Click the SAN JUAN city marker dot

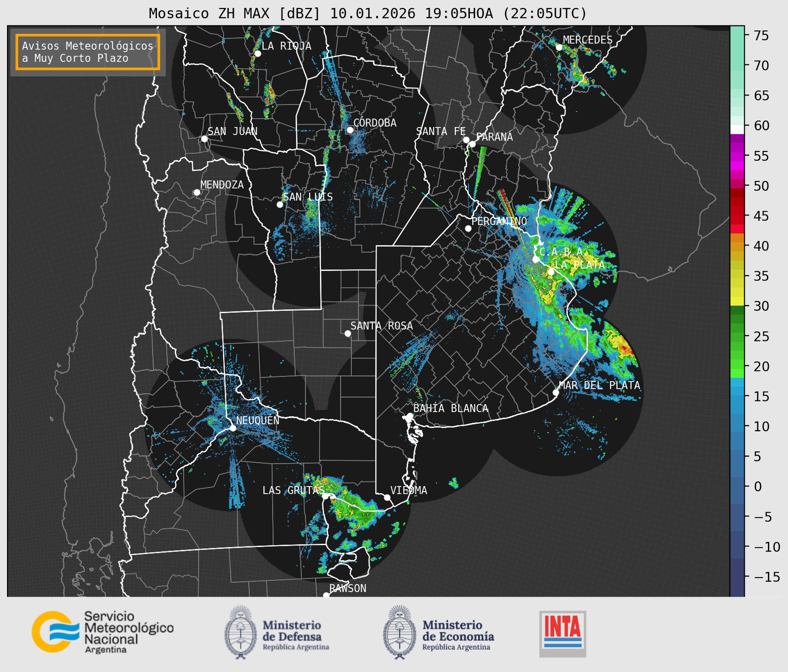point(204,139)
